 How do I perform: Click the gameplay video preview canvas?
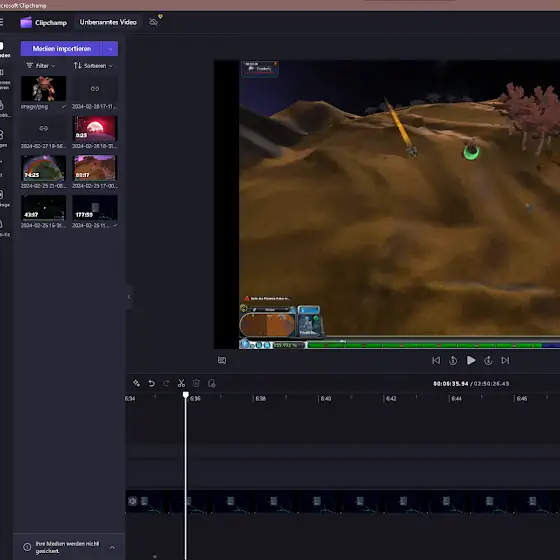[387, 204]
